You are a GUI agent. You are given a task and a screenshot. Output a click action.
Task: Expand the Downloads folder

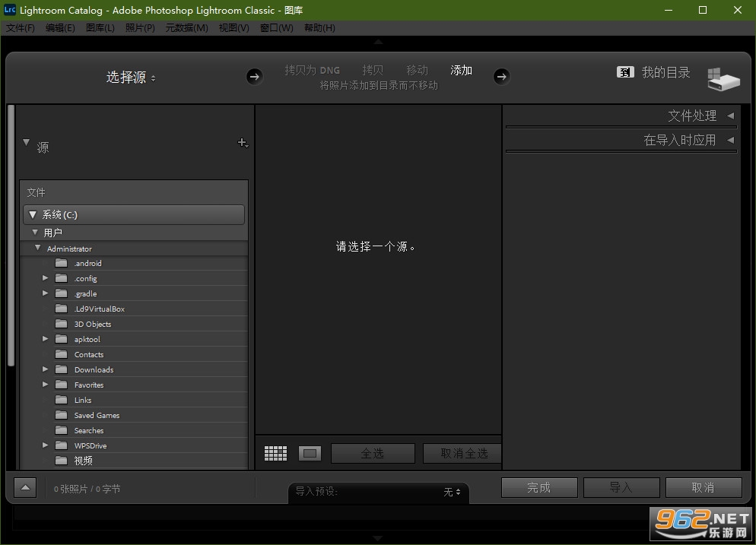(x=45, y=369)
